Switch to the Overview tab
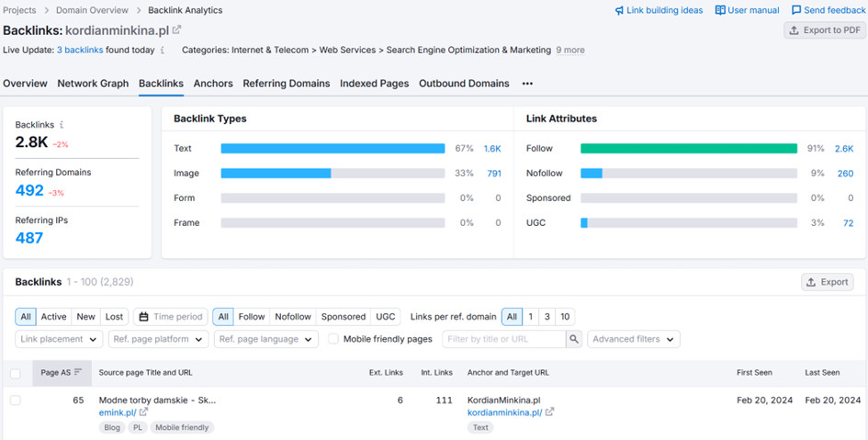This screenshot has width=868, height=440. [25, 84]
